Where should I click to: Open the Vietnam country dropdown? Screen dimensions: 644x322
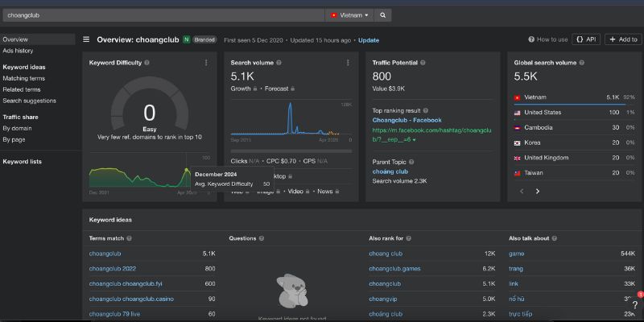349,15
